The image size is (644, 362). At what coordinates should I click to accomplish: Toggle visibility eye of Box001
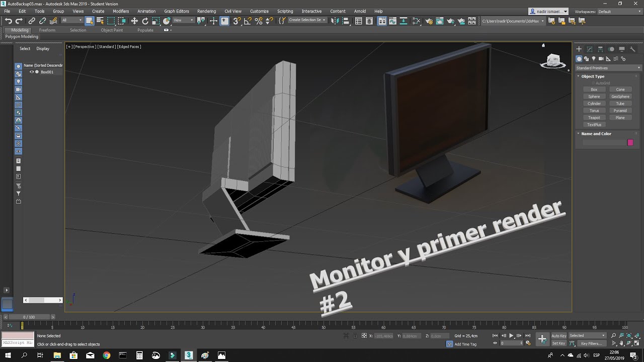coord(32,72)
